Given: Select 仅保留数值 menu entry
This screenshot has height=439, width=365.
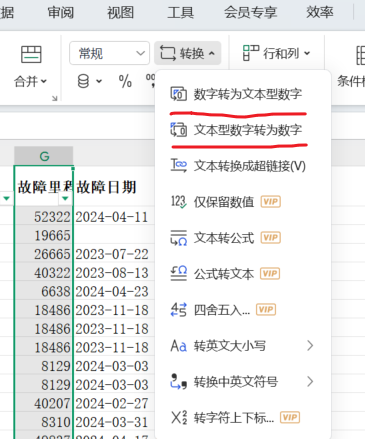Looking at the screenshot, I should pyautogui.click(x=243, y=202).
